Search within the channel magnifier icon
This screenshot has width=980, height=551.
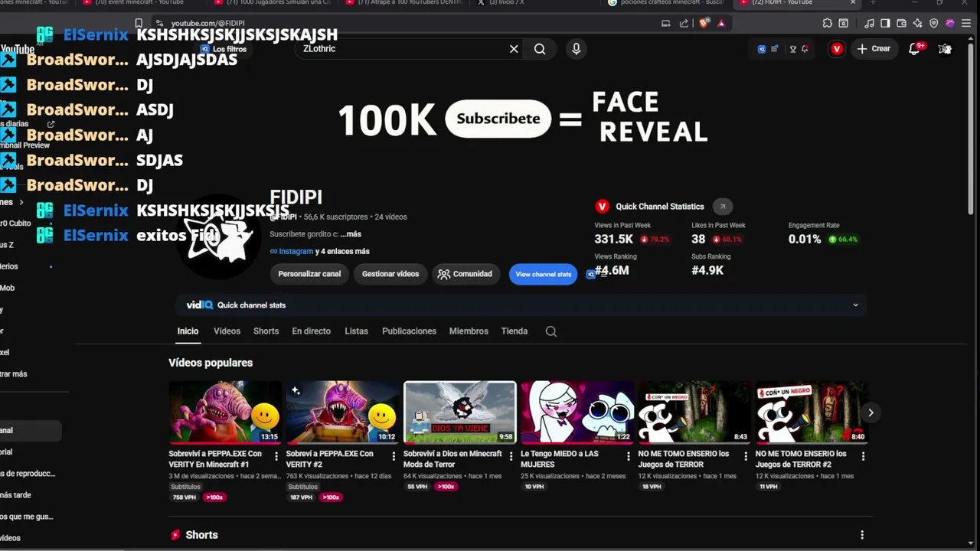[551, 331]
